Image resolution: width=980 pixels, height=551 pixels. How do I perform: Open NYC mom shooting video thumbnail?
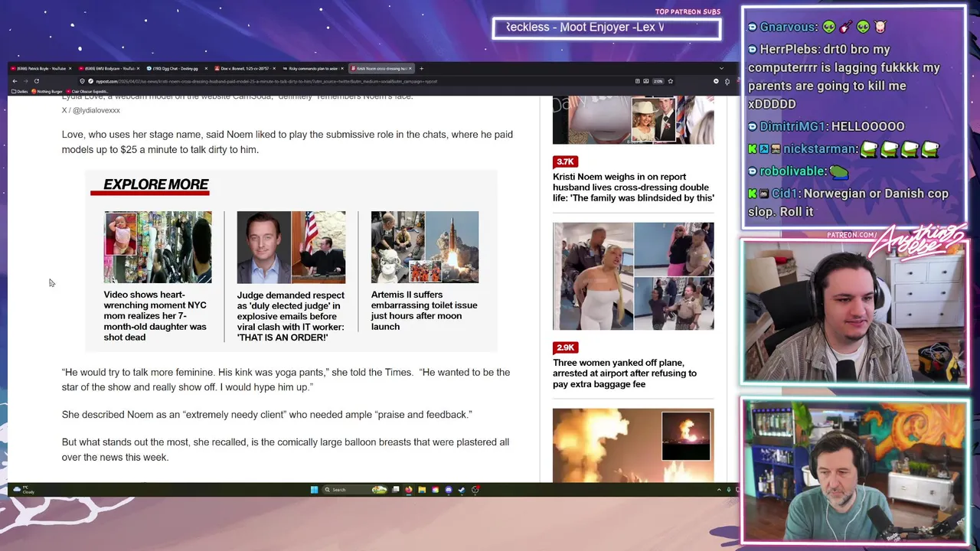click(x=158, y=247)
